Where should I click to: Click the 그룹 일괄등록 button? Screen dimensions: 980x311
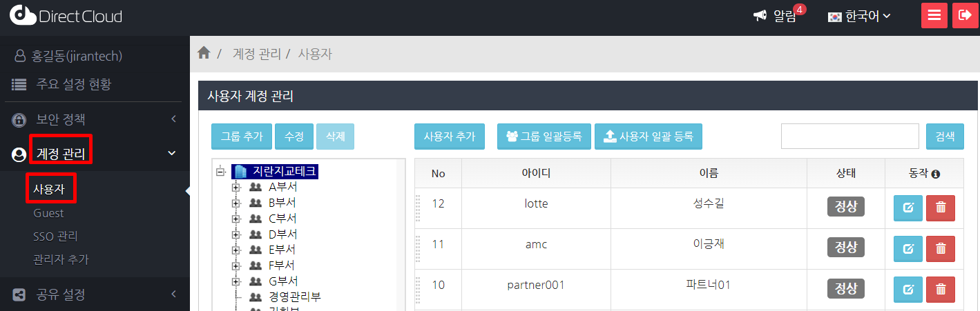pos(544,137)
